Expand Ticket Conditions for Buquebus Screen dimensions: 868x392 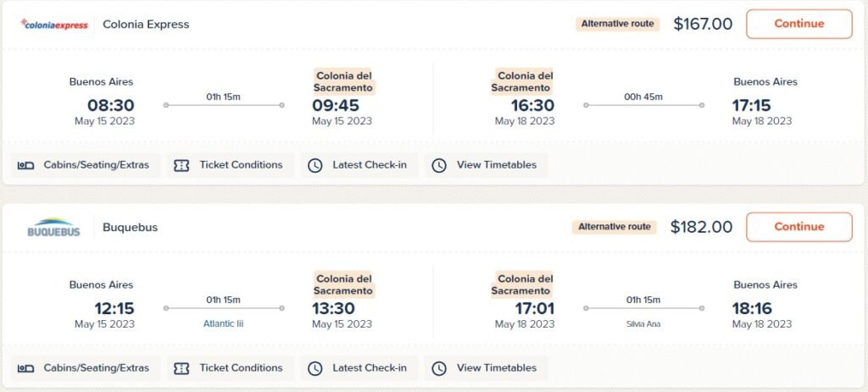point(231,368)
